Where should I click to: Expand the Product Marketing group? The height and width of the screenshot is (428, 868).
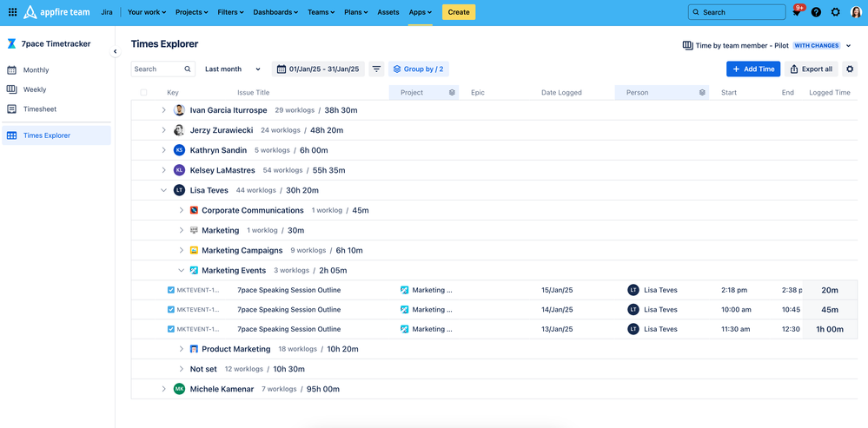coord(181,349)
